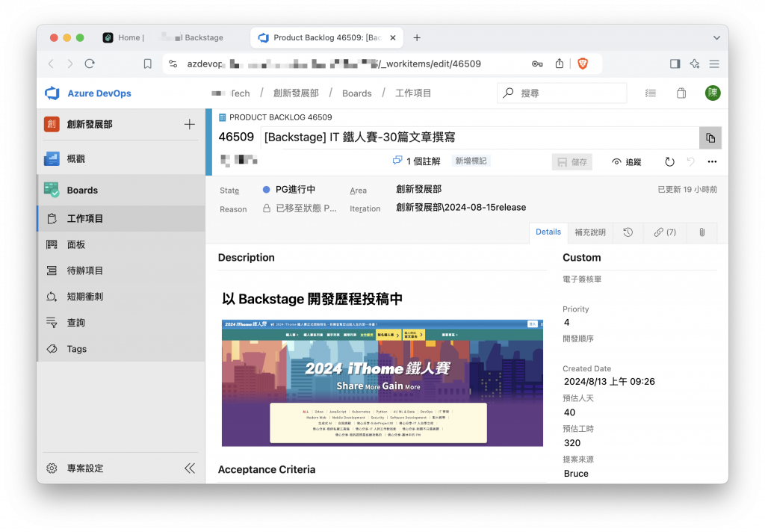This screenshot has width=765, height=532.
Task: Click the iThome 鐵人賽 image in Description
Action: (382, 383)
